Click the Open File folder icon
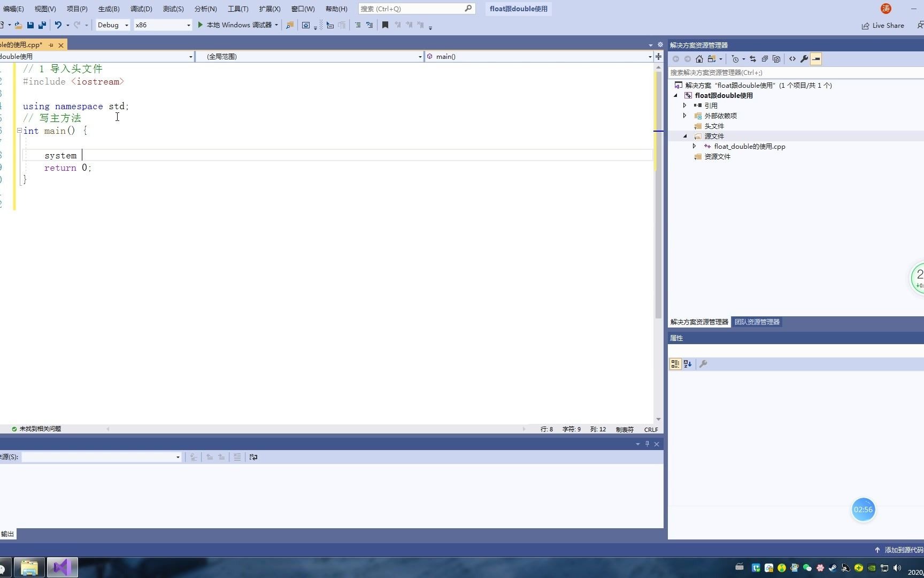The image size is (924, 578). (18, 25)
